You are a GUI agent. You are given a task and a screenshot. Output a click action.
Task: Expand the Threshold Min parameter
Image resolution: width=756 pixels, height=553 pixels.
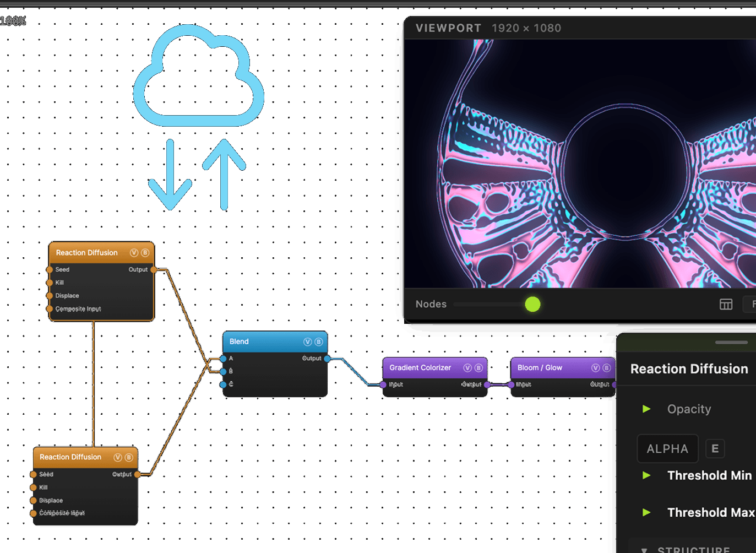(x=646, y=475)
